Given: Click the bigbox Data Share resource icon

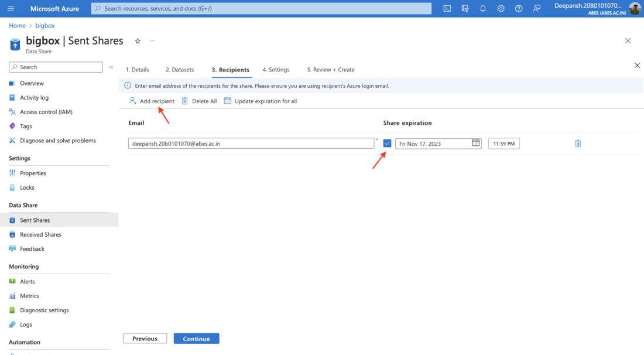Looking at the screenshot, I should click(15, 44).
